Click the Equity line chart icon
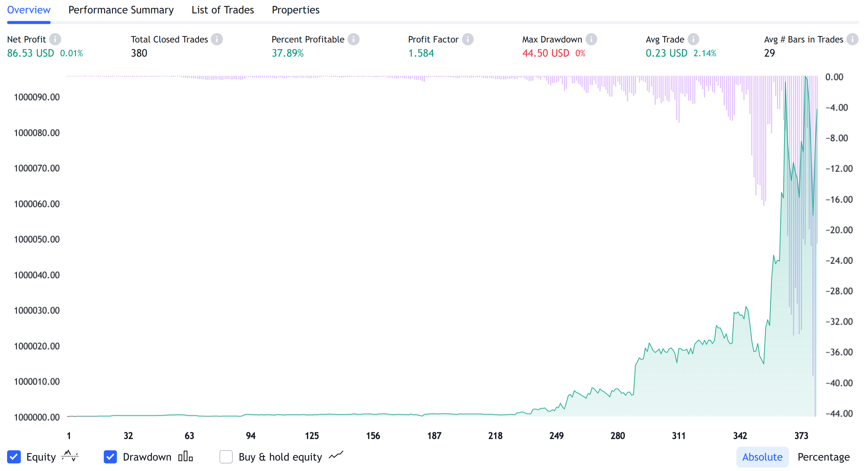This screenshot has width=868, height=471. point(70,456)
